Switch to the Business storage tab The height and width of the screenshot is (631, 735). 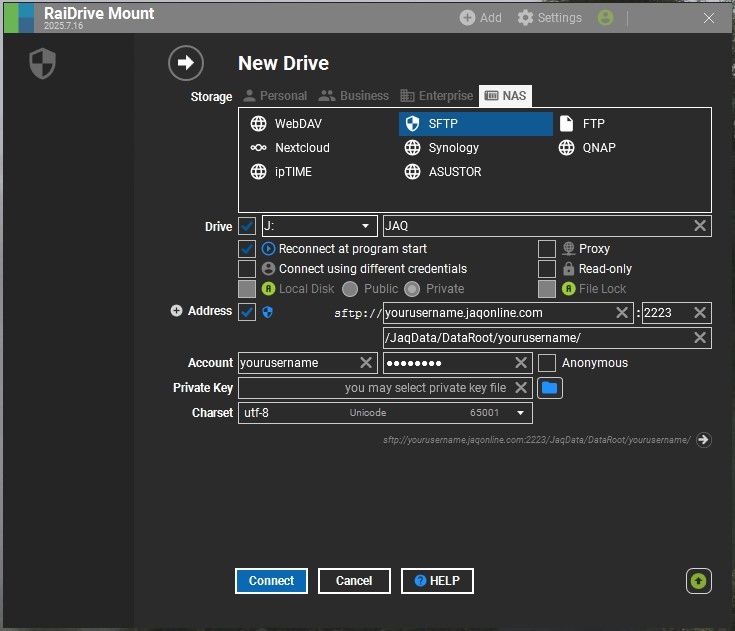[353, 96]
